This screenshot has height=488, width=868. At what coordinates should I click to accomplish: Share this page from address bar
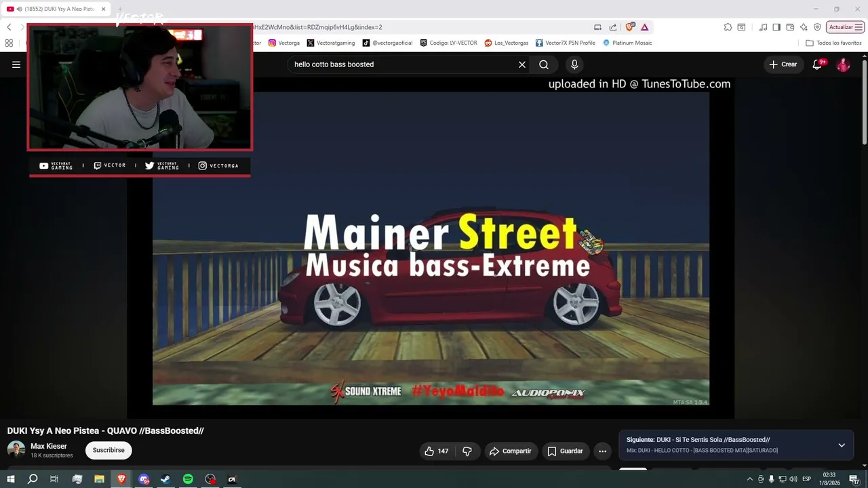coord(613,27)
